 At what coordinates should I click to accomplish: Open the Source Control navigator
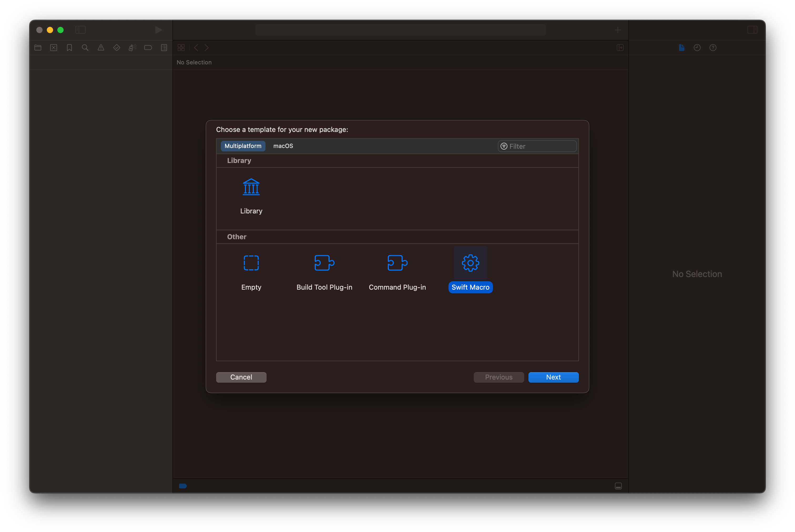pos(54,48)
